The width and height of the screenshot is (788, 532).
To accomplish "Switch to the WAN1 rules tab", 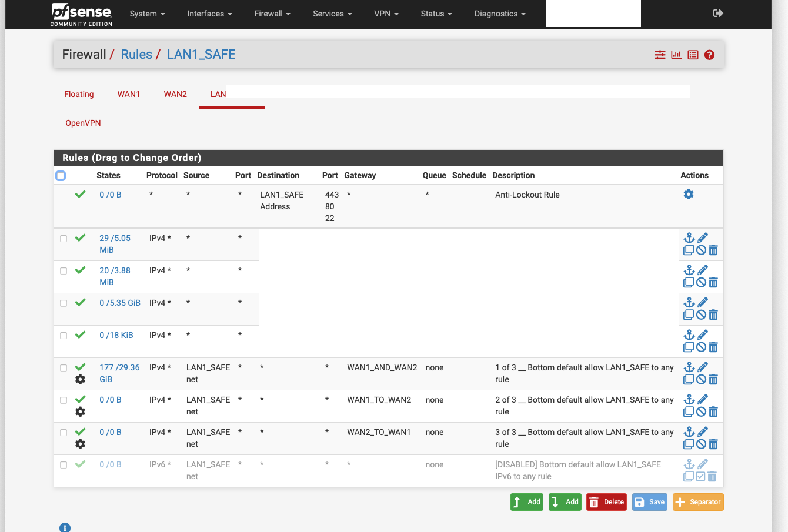I will 129,94.
